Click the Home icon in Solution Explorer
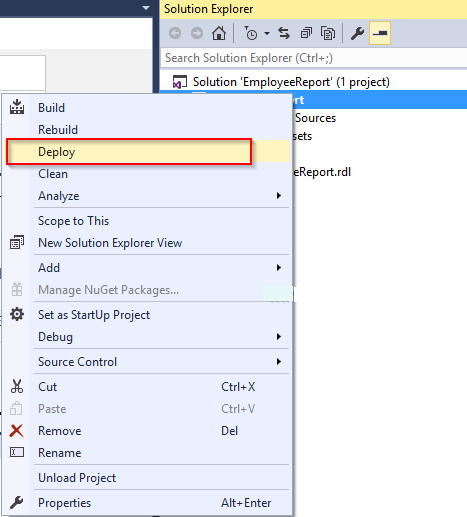 coord(219,33)
